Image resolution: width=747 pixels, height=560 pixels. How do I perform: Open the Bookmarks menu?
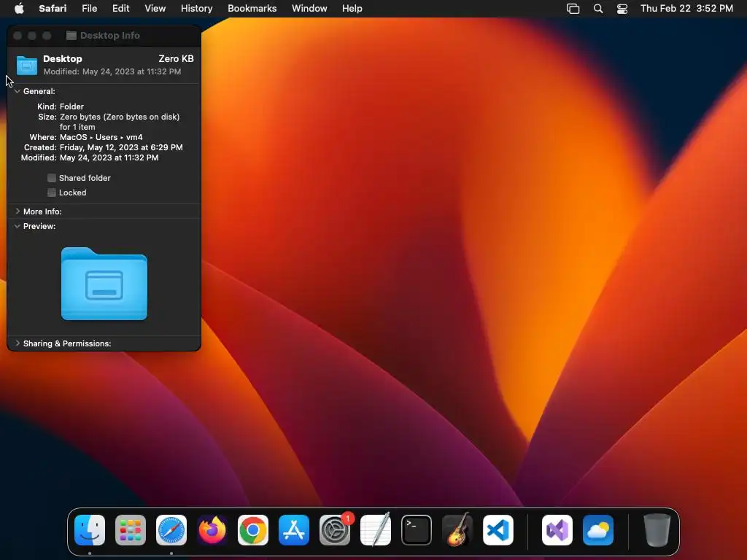252,9
